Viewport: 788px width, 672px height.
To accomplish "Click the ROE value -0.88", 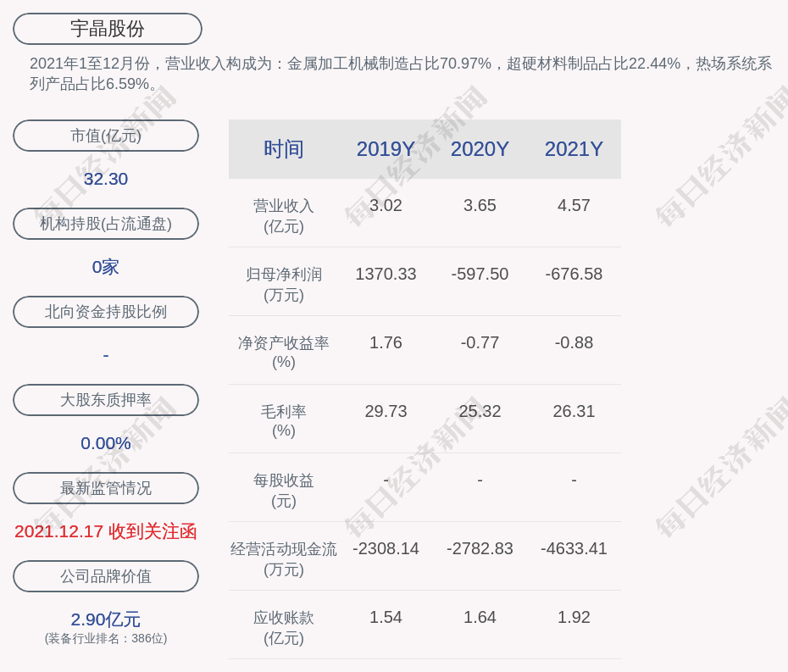I will tap(574, 343).
